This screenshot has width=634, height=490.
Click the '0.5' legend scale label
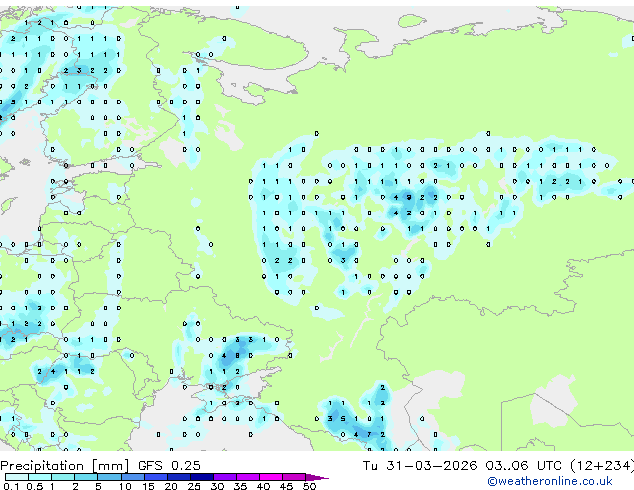click(34, 486)
